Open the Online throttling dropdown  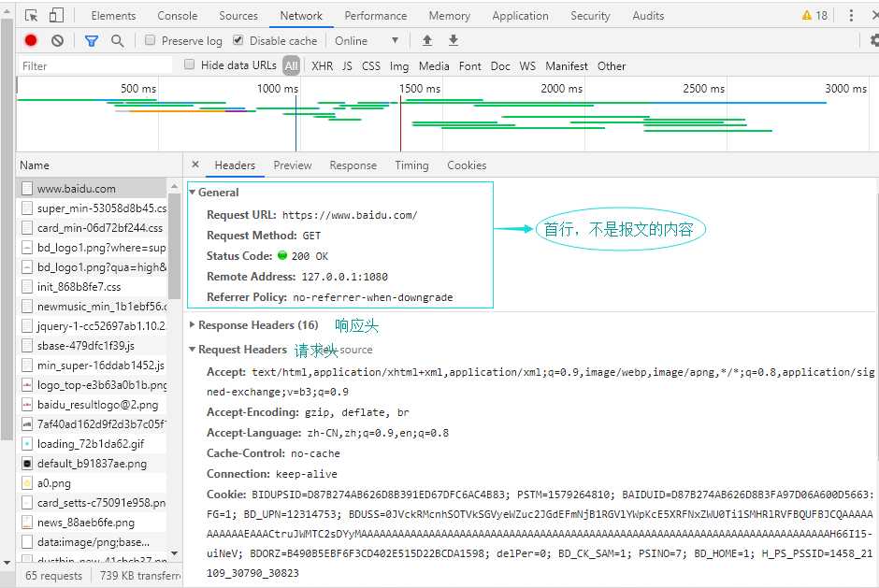tap(367, 40)
